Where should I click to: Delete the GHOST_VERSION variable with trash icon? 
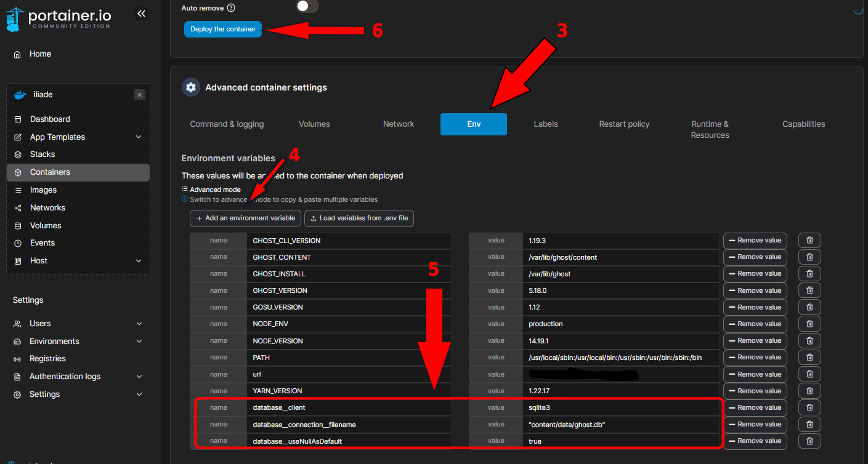pos(809,290)
